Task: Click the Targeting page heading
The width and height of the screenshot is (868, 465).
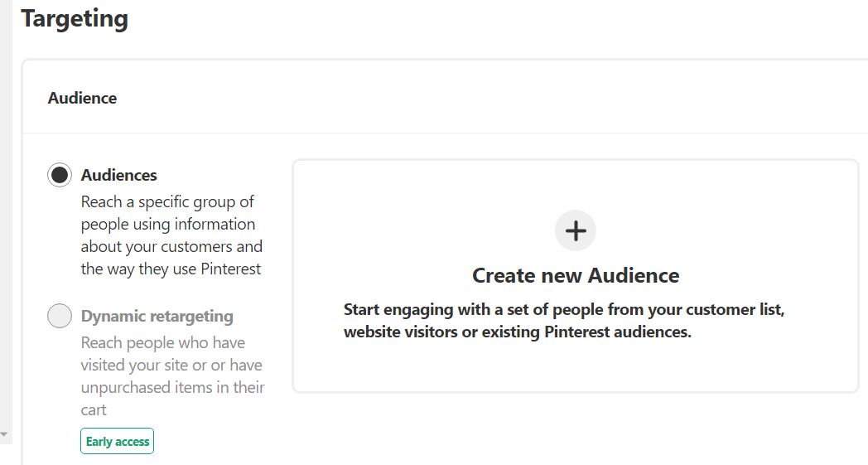Action: [x=75, y=19]
